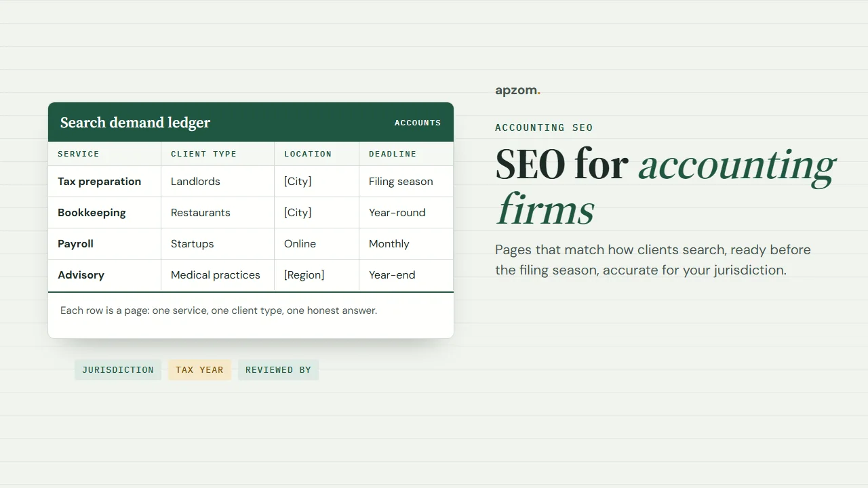
Task: Click the 'SEO for accounting firms' headline
Action: [x=665, y=186]
